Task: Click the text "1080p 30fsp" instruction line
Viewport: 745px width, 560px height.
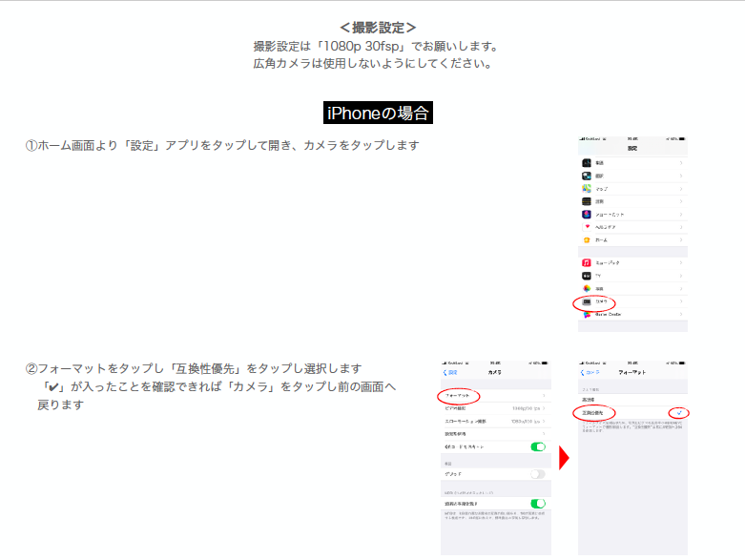Action: [x=375, y=46]
